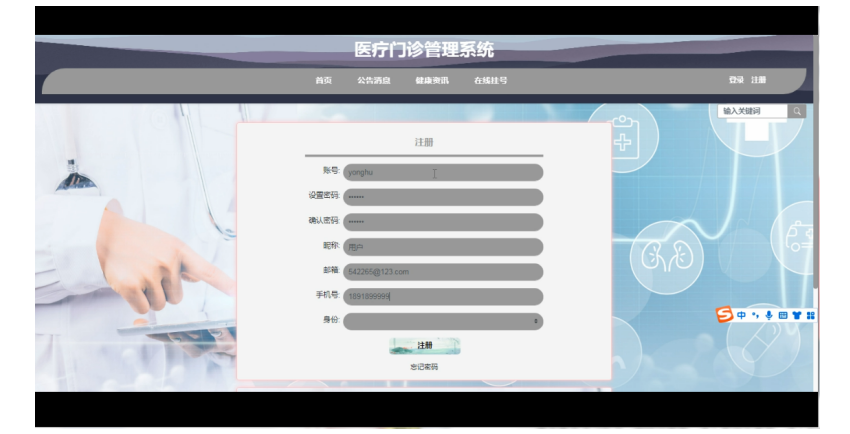850x434 pixels.
Task: Click the 确认密码 field
Action: click(443, 222)
